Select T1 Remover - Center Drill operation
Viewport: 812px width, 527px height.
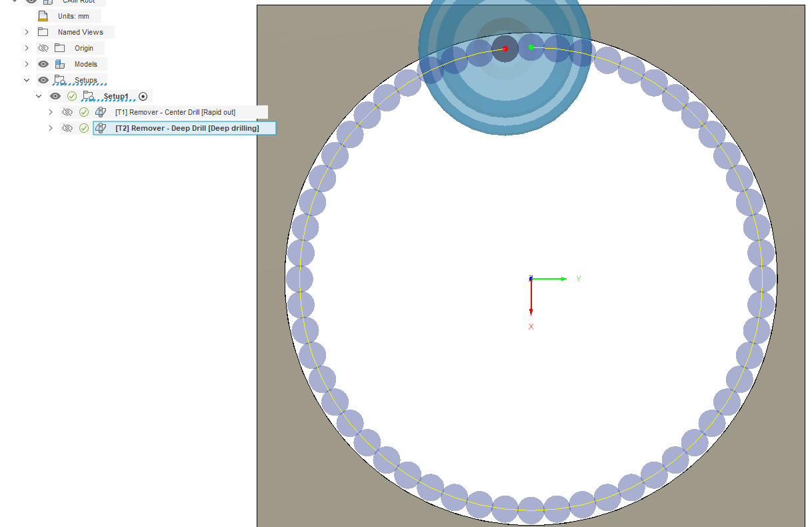pos(175,112)
